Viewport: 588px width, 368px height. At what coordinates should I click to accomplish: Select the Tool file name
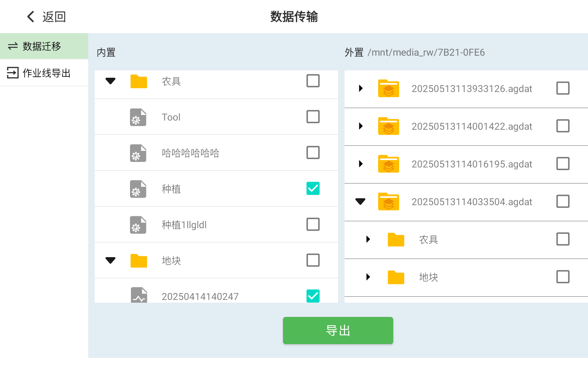[x=171, y=117]
